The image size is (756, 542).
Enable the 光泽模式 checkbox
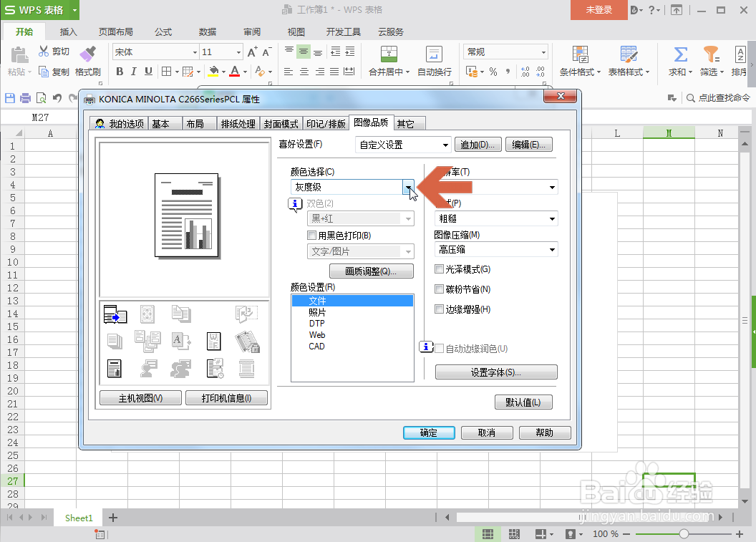pos(440,269)
